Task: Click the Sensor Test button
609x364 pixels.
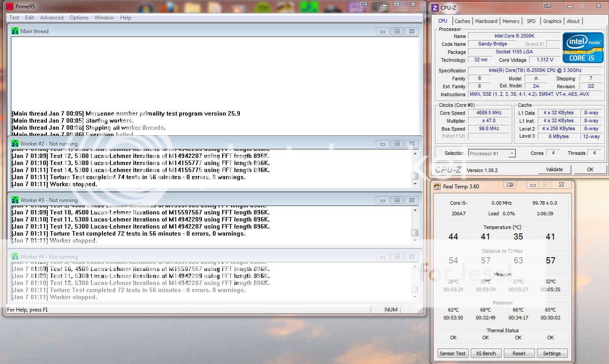Action: tap(453, 353)
